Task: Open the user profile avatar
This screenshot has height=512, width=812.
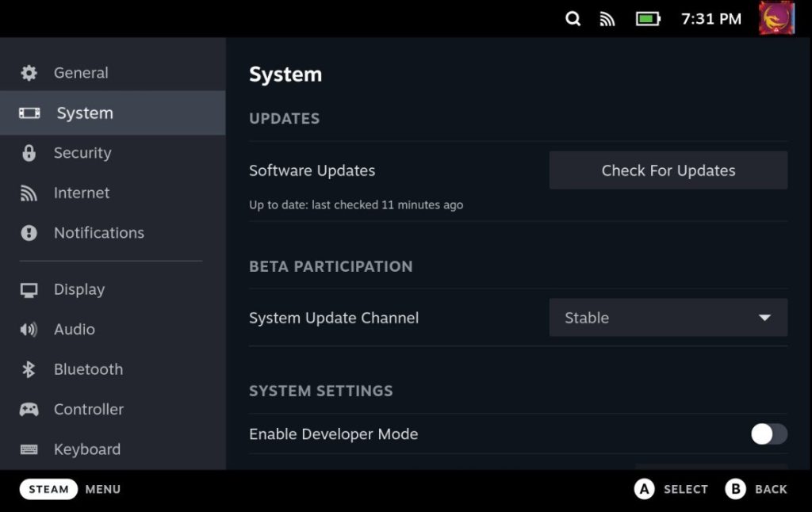Action: 776,18
